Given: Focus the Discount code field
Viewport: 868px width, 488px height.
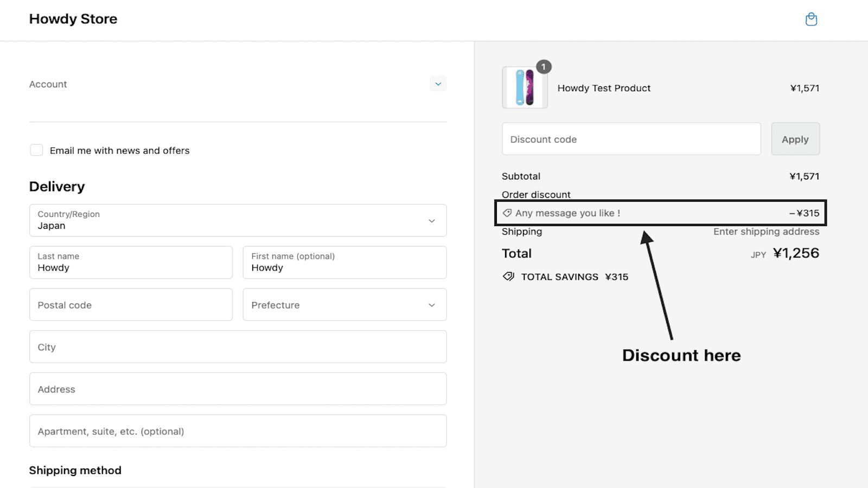Looking at the screenshot, I should tap(631, 139).
